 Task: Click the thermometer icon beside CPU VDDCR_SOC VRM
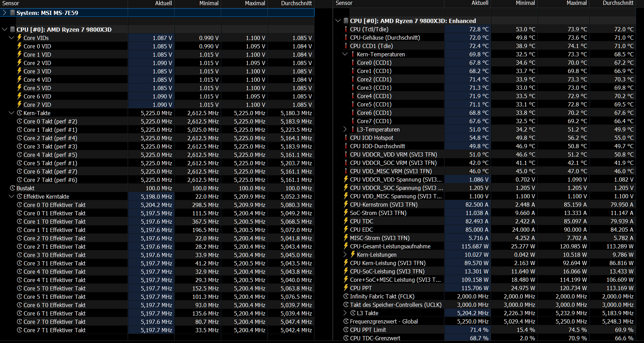coord(346,163)
